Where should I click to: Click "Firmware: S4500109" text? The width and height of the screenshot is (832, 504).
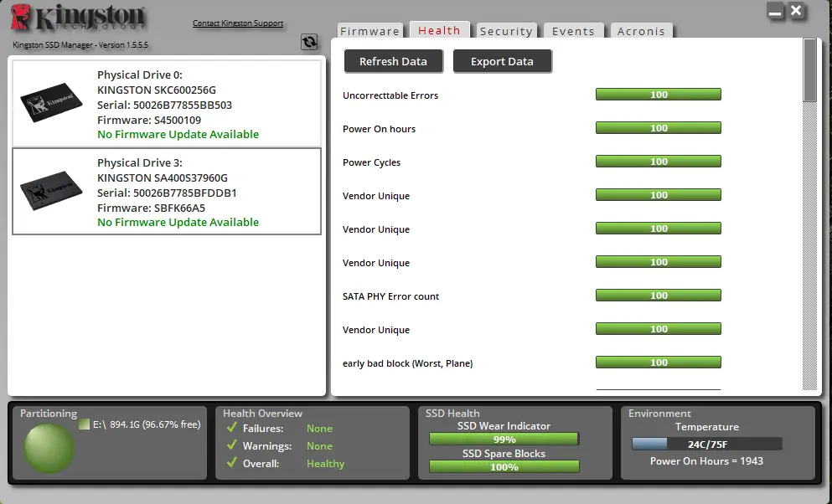149,120
